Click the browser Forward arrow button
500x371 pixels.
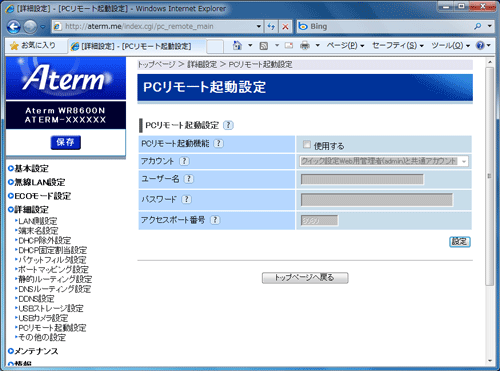tap(30, 27)
